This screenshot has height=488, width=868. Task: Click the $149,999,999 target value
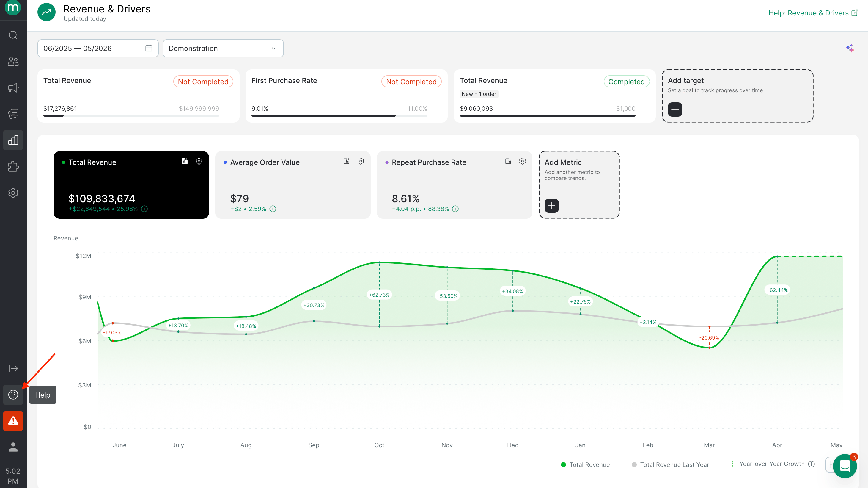tap(199, 109)
